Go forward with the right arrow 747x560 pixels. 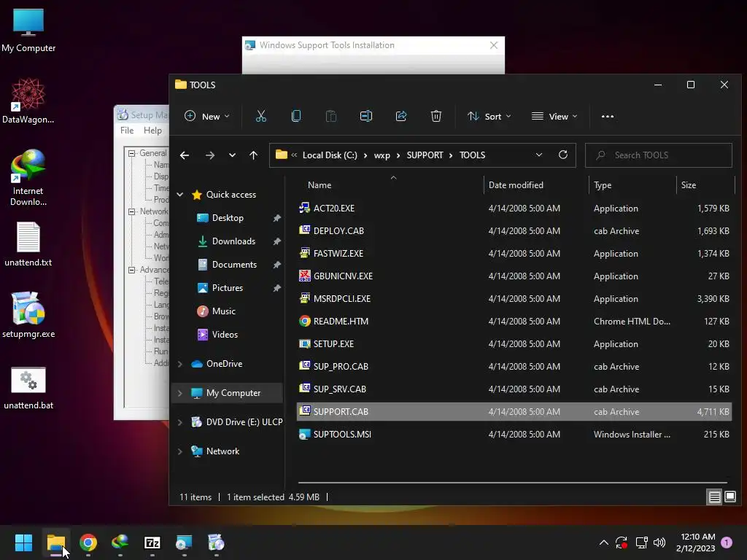209,155
